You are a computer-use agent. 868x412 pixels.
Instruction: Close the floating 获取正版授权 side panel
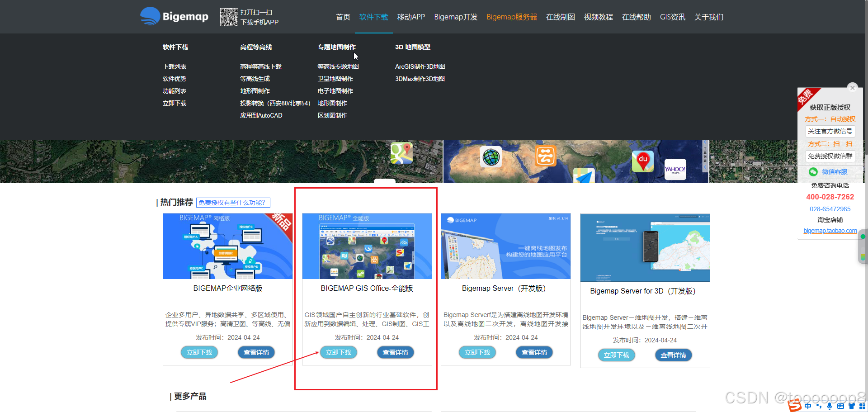[x=853, y=88]
